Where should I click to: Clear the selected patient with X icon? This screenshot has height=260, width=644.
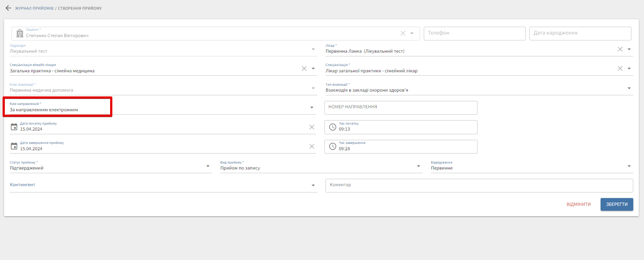[x=403, y=33]
